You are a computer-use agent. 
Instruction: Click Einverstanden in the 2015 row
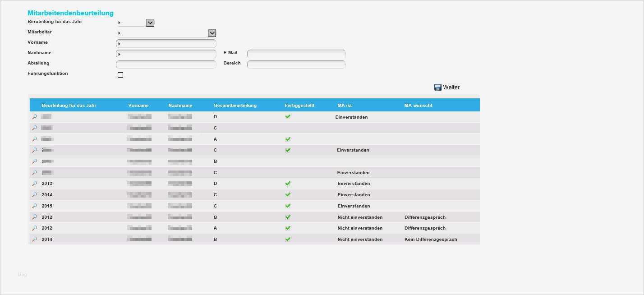[x=354, y=206]
